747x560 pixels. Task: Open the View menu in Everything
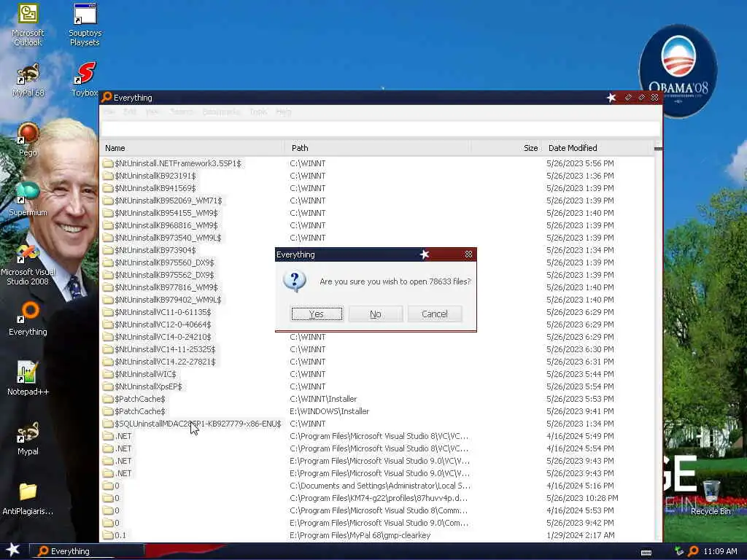point(152,112)
